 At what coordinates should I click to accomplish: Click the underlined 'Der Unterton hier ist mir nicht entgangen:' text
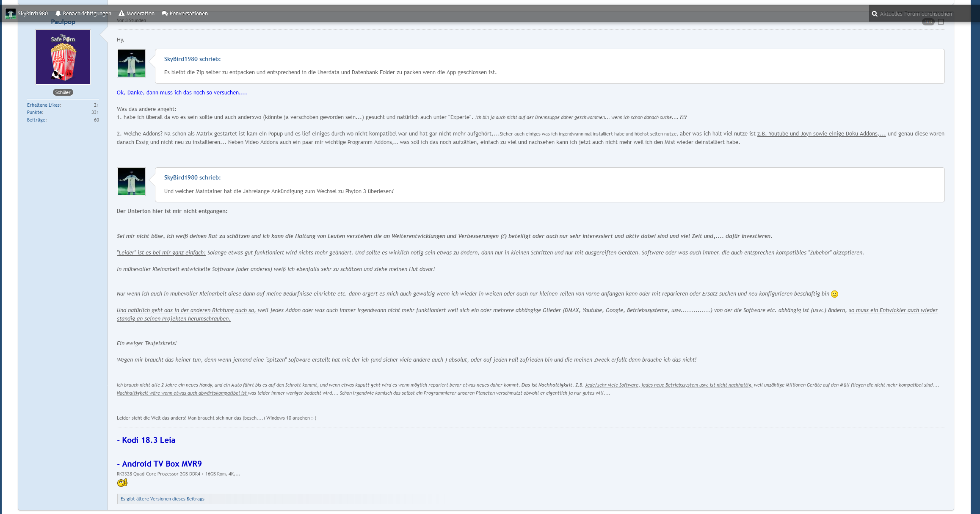172,211
